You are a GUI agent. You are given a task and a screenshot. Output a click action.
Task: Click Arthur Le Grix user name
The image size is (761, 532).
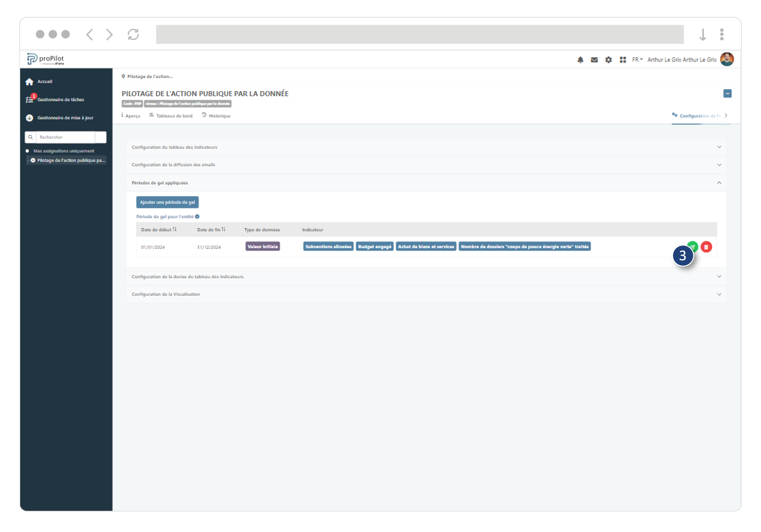click(x=681, y=60)
